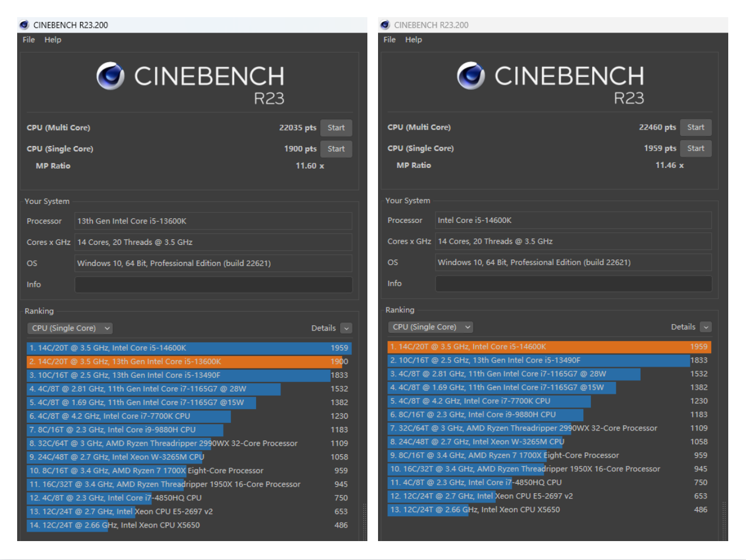This screenshot has height=560, width=746.
Task: Expand Details dropdown arrow in right window
Action: [x=706, y=327]
